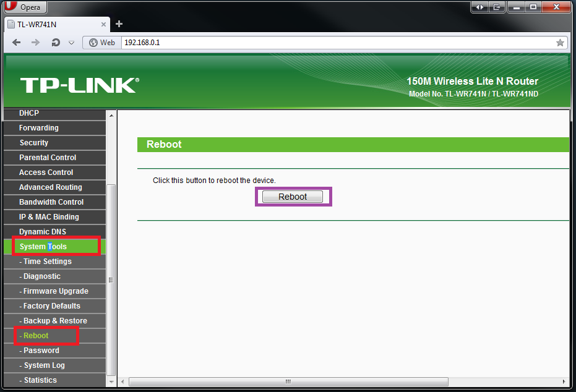Go to Statistics submenu
This screenshot has width=576, height=392.
click(x=54, y=380)
